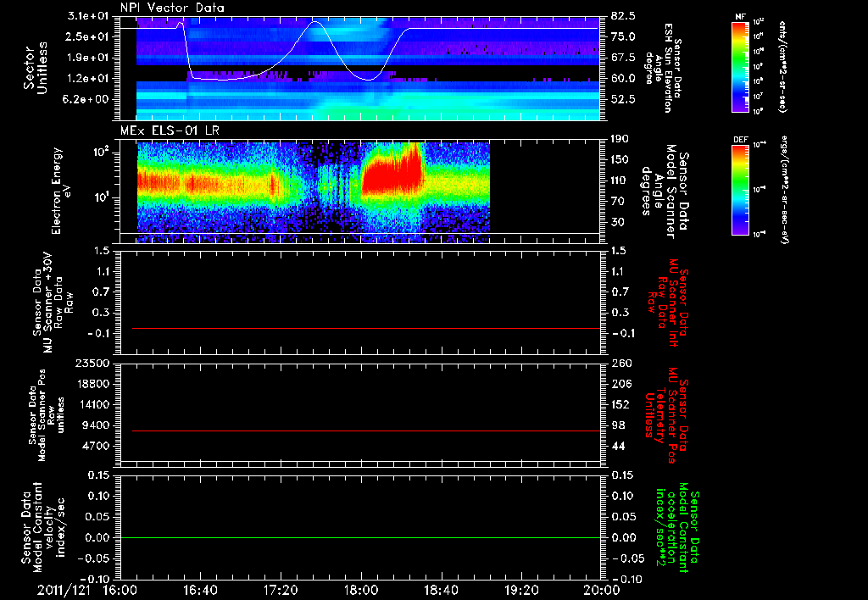The image size is (868, 600).
Task: Click the 110 scanner angle tick label
Action: pos(620,181)
